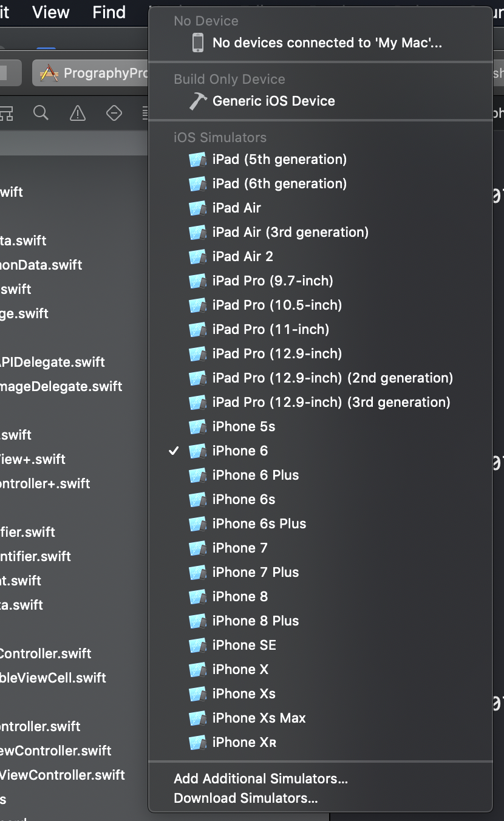Open Add Additional Simulators…
Viewport: 504px width, 821px height.
pos(320,778)
